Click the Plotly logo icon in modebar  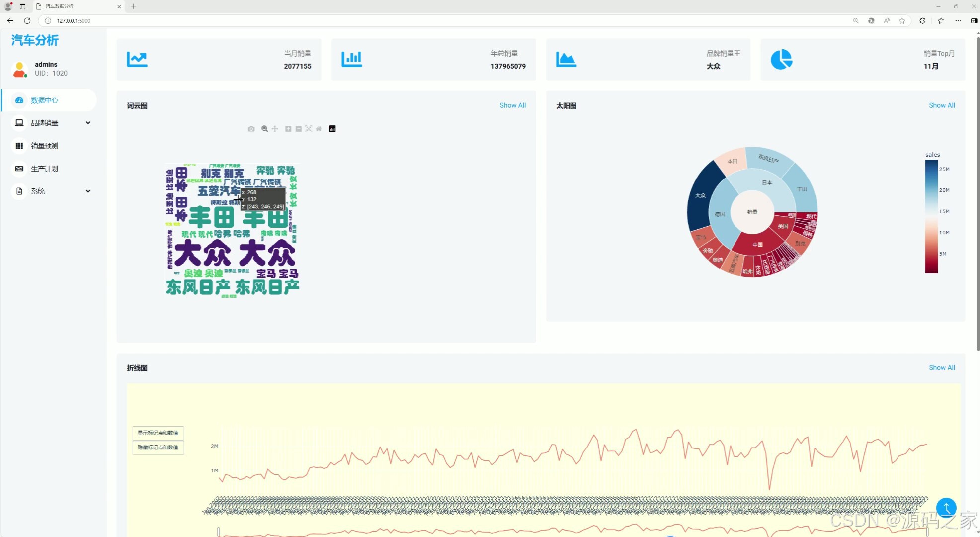point(332,129)
